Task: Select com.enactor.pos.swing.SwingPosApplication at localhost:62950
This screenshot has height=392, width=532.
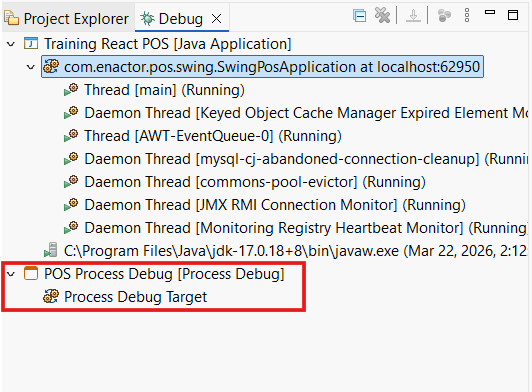Action: pyautogui.click(x=272, y=67)
